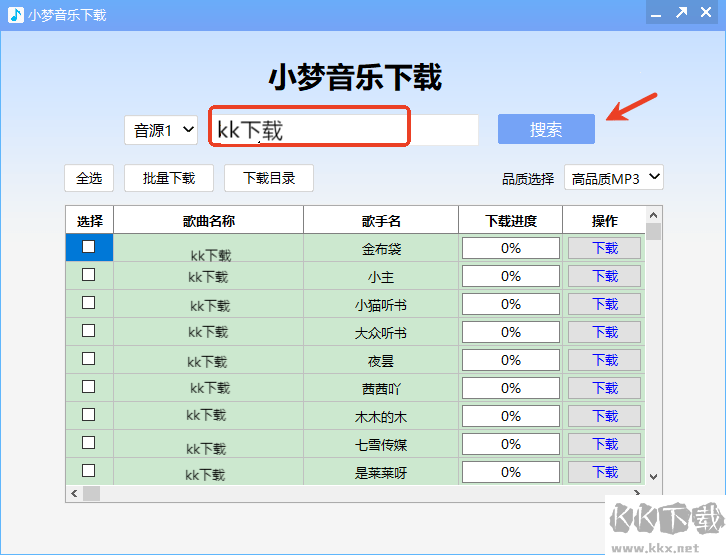Image resolution: width=726 pixels, height=555 pixels.
Task: Click the left arrow of horizontal scrollbar
Action: [74, 493]
